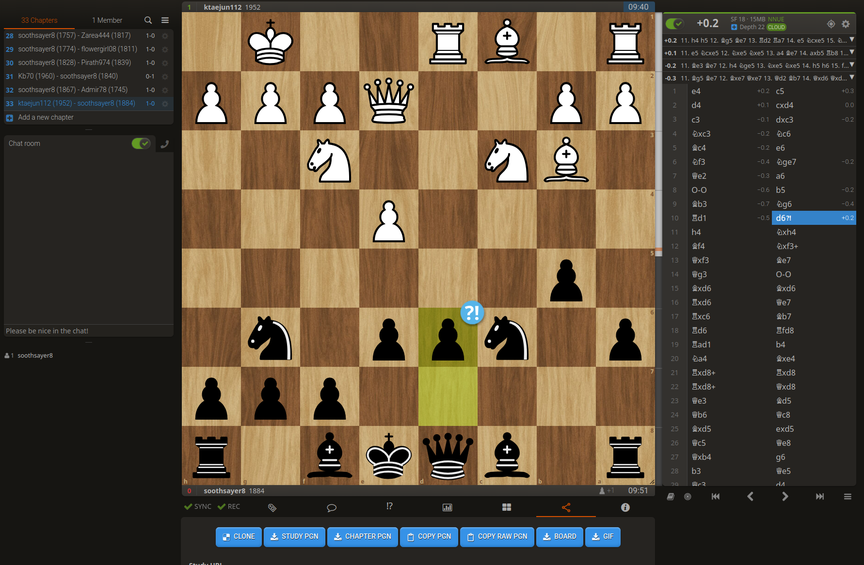
Task: Click the COPY RAW PGN button
Action: 497,536
